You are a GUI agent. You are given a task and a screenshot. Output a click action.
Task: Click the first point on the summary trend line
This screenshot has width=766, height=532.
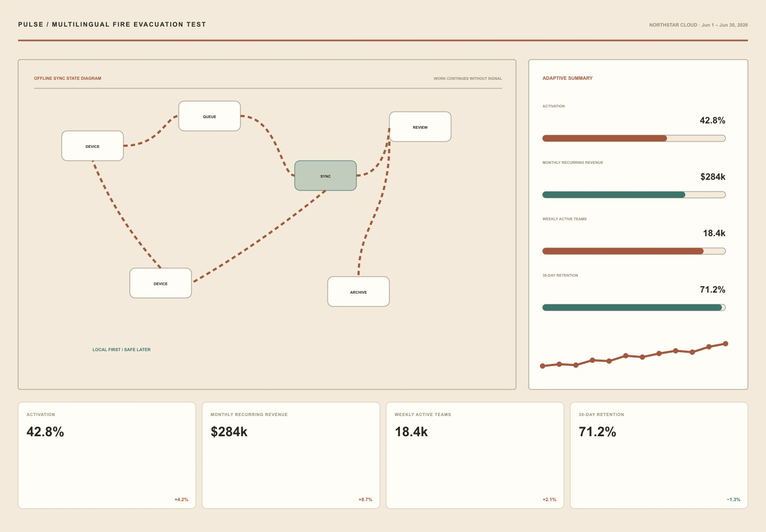543,366
